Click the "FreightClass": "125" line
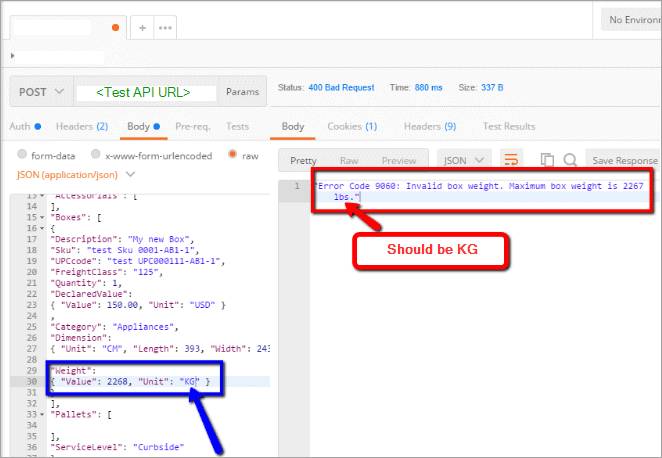The image size is (662, 458). 106,272
